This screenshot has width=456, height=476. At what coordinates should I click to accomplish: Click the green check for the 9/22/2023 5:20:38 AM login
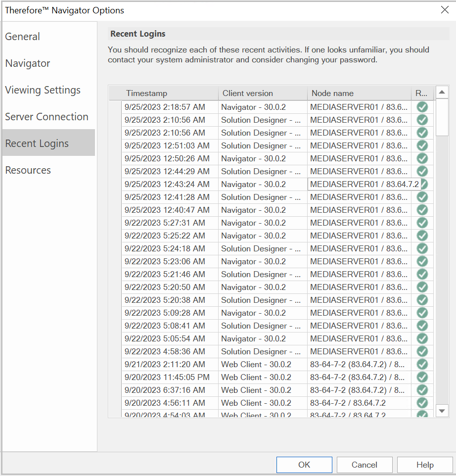(422, 300)
